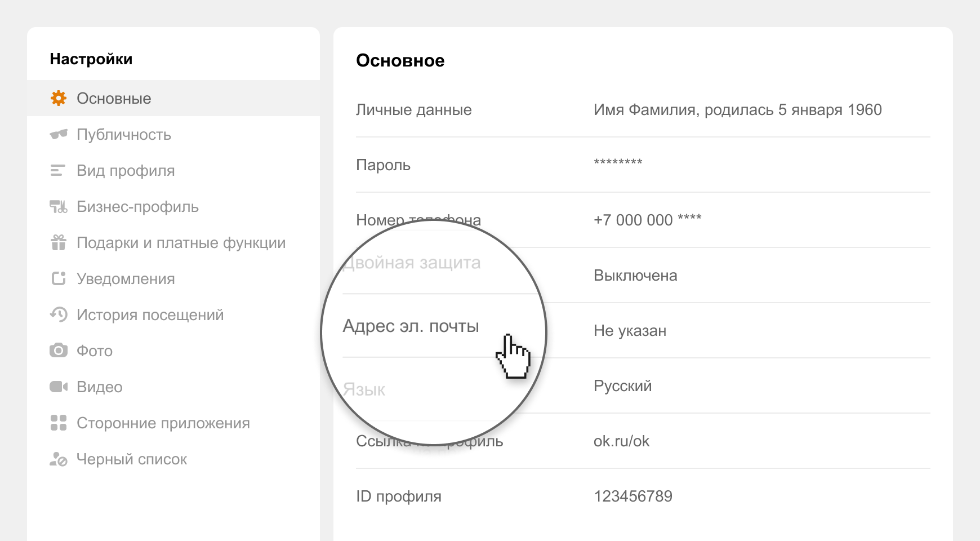Click the profile ID number 123456789

633,496
